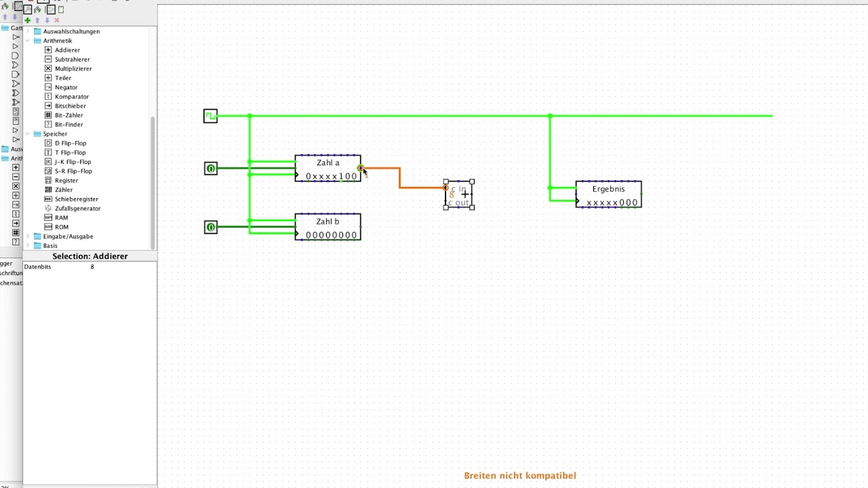Pick the Zähler counter tool

point(58,190)
